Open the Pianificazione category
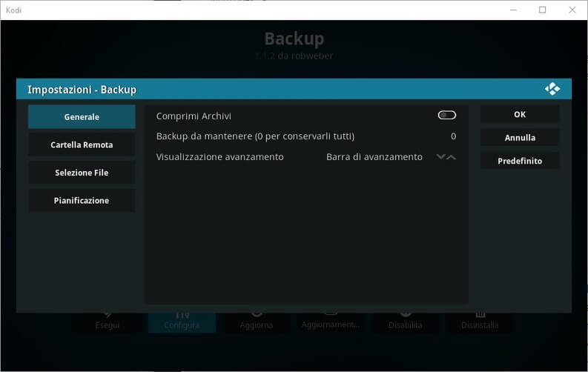Screen dimensions: 588x372 [x=82, y=200]
